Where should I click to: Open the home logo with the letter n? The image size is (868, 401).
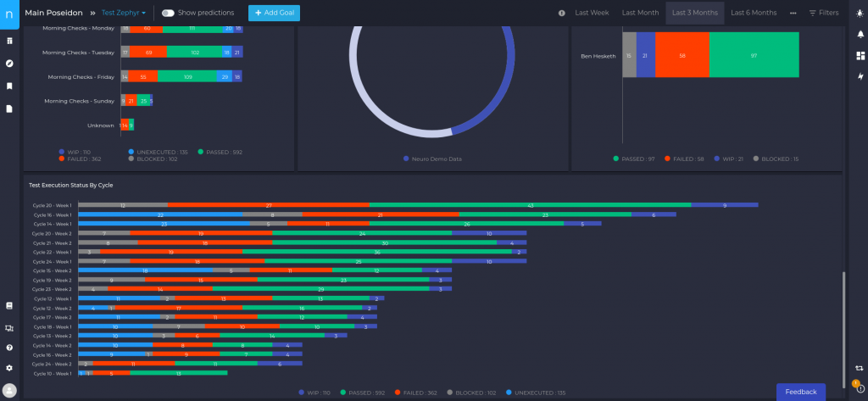(x=9, y=14)
